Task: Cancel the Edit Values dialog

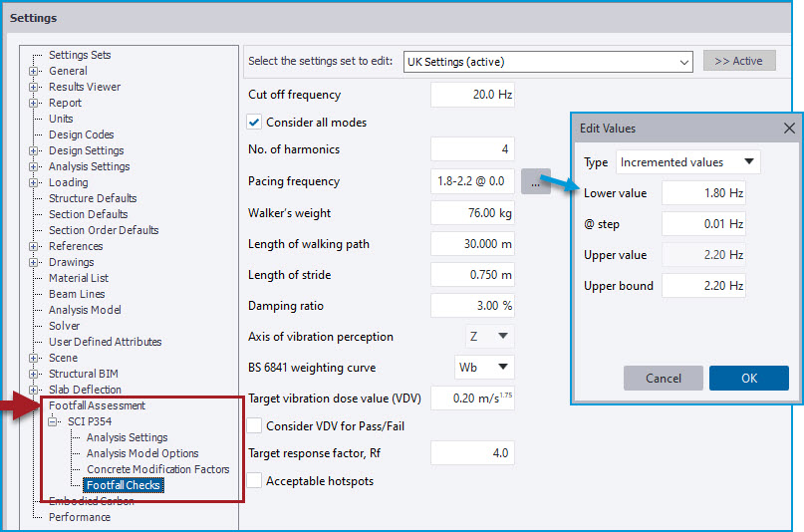Action: click(x=664, y=379)
